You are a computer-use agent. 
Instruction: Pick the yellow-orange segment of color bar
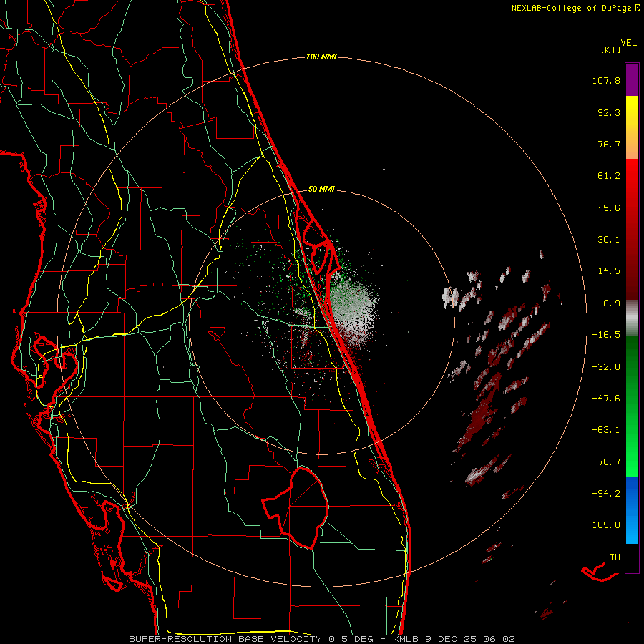point(632,127)
